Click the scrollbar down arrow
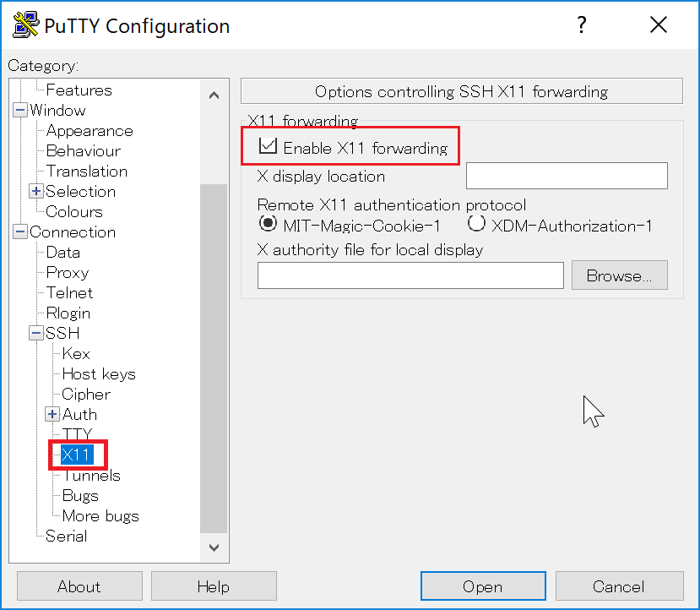The width and height of the screenshot is (700, 610). click(x=214, y=547)
